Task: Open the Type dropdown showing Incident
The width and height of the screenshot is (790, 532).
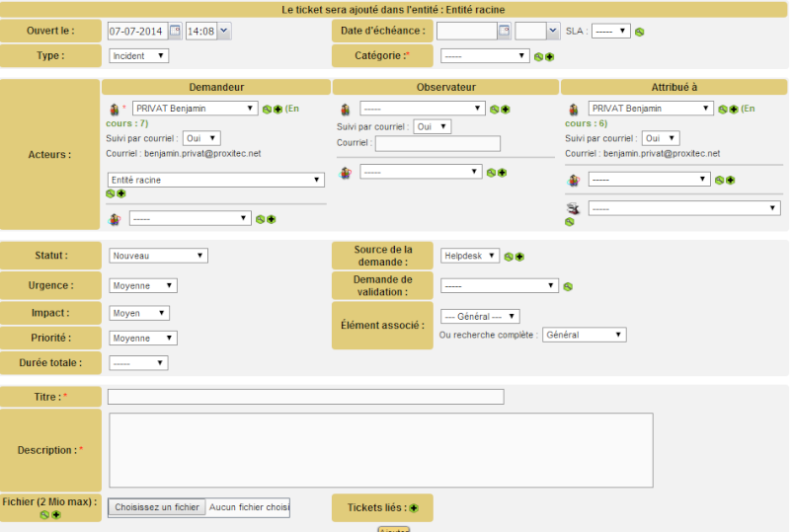Action: pyautogui.click(x=138, y=56)
